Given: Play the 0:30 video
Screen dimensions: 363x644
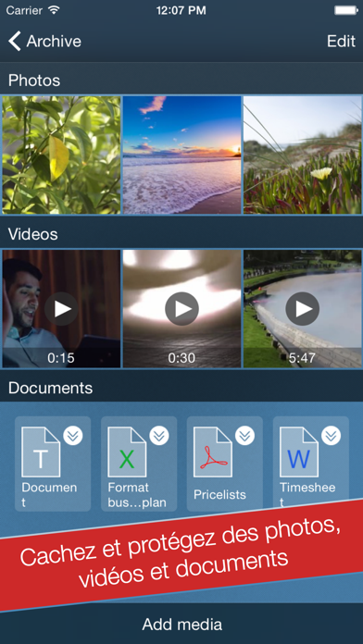Looking at the screenshot, I should (x=181, y=309).
